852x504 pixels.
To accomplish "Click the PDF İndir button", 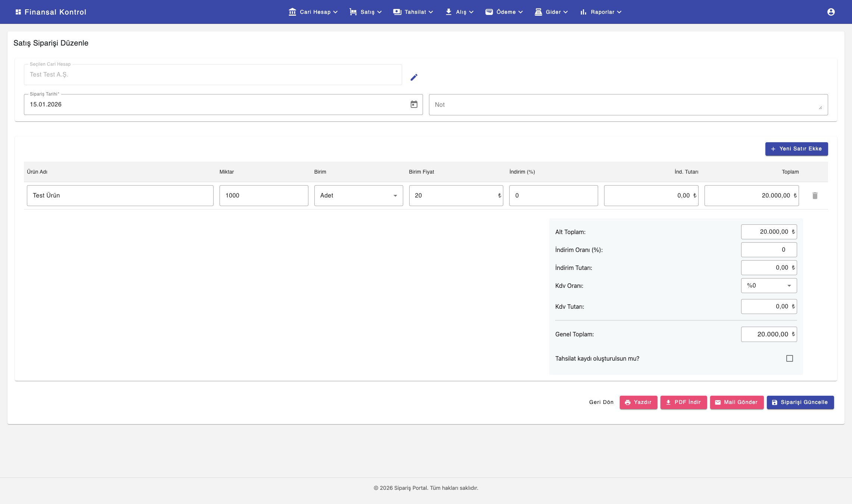I will (x=683, y=402).
